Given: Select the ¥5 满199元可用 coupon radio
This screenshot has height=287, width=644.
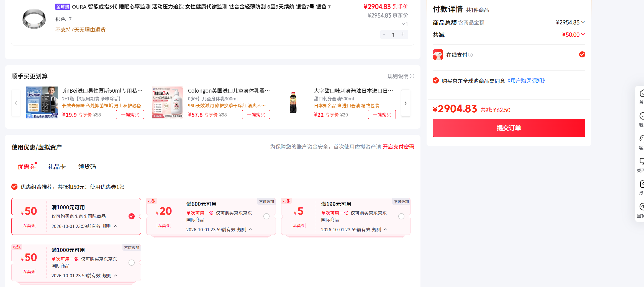Looking at the screenshot, I should pyautogui.click(x=401, y=216).
